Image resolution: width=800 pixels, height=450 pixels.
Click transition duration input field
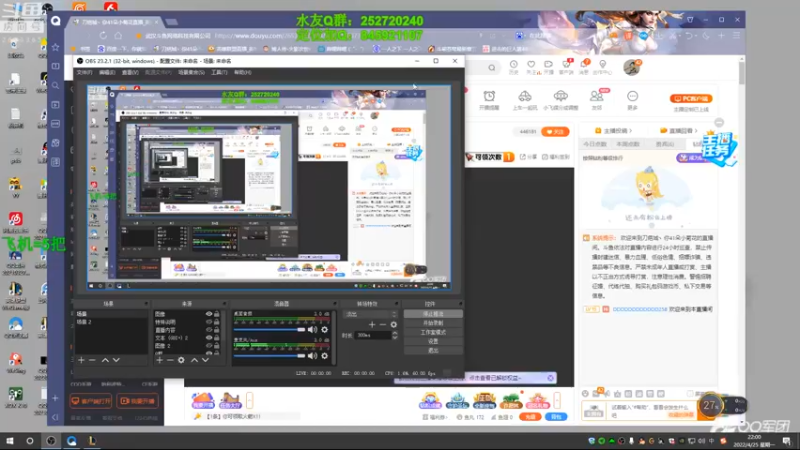pos(373,335)
